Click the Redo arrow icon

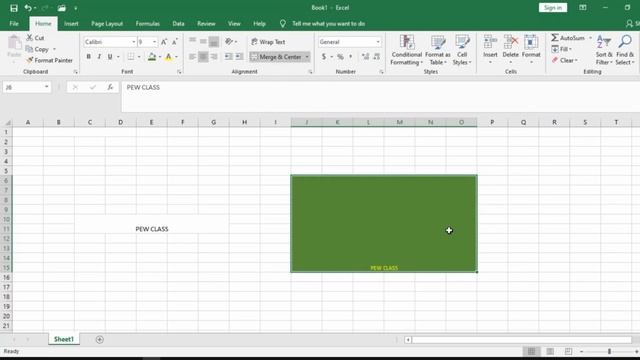pyautogui.click(x=45, y=8)
